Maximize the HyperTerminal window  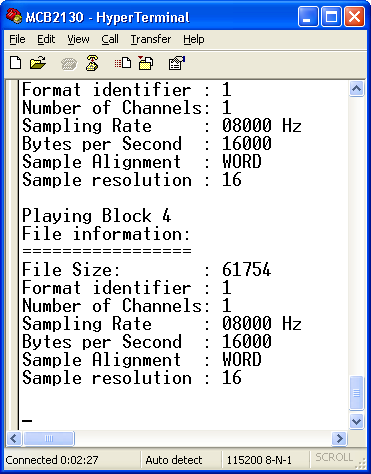(x=331, y=17)
